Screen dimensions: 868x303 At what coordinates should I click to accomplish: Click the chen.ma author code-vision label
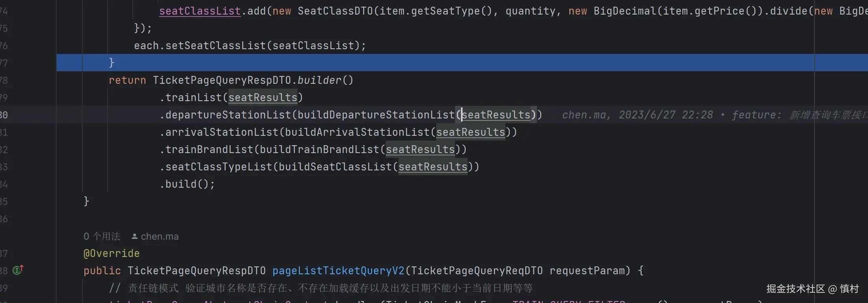(159, 236)
